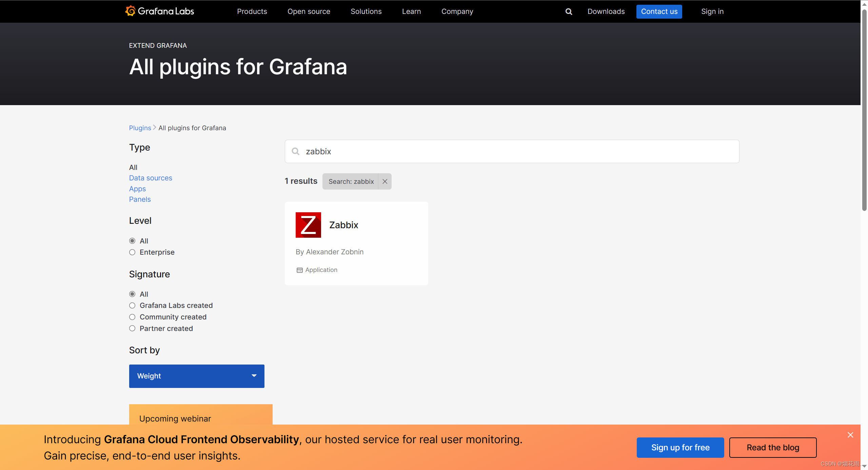This screenshot has height=470, width=868.
Task: Expand the Products navigation menu
Action: point(252,12)
